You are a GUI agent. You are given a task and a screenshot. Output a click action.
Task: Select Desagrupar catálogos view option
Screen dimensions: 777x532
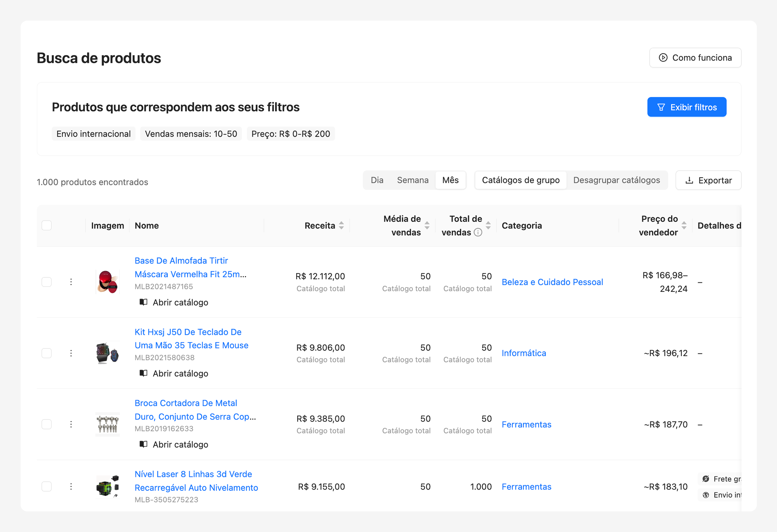[617, 180]
